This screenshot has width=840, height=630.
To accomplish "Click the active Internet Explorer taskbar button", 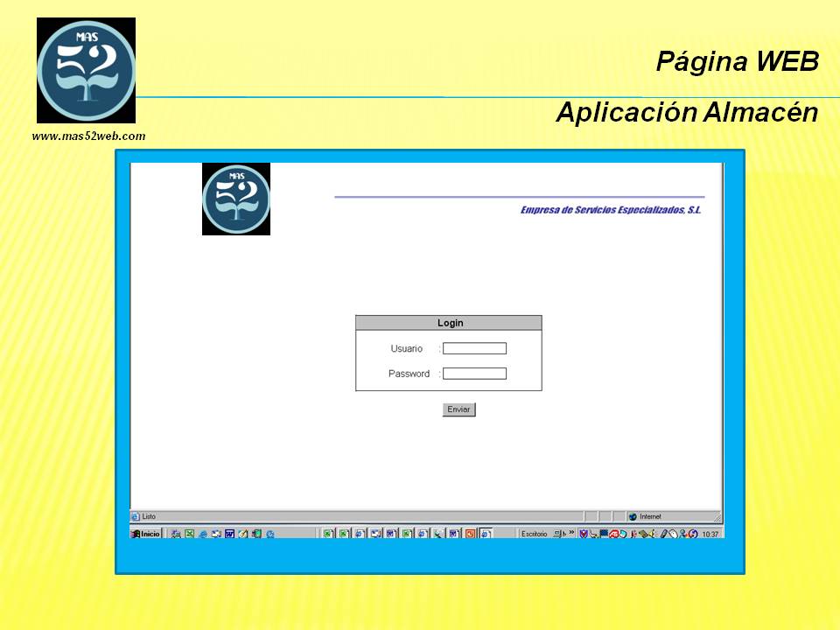I will (486, 534).
